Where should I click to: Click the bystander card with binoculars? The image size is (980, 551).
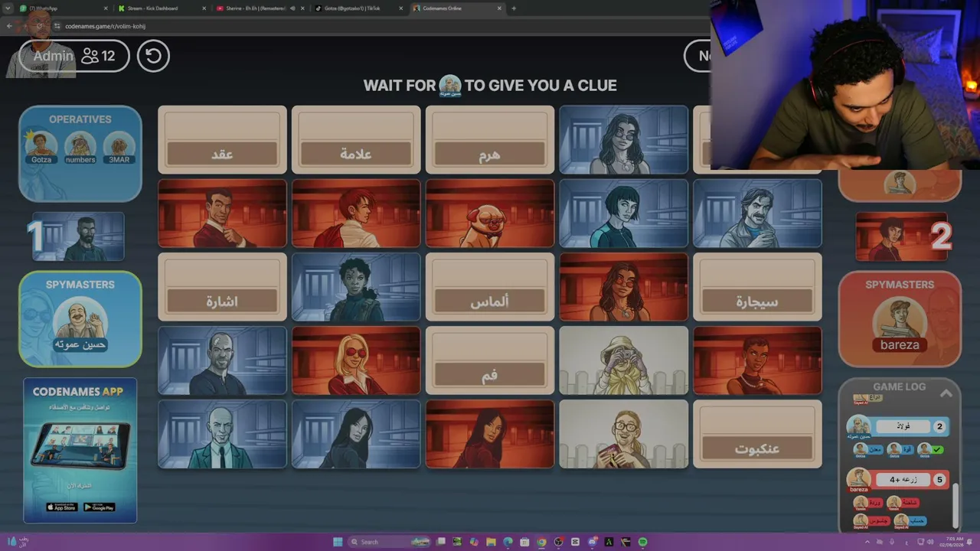coord(623,360)
